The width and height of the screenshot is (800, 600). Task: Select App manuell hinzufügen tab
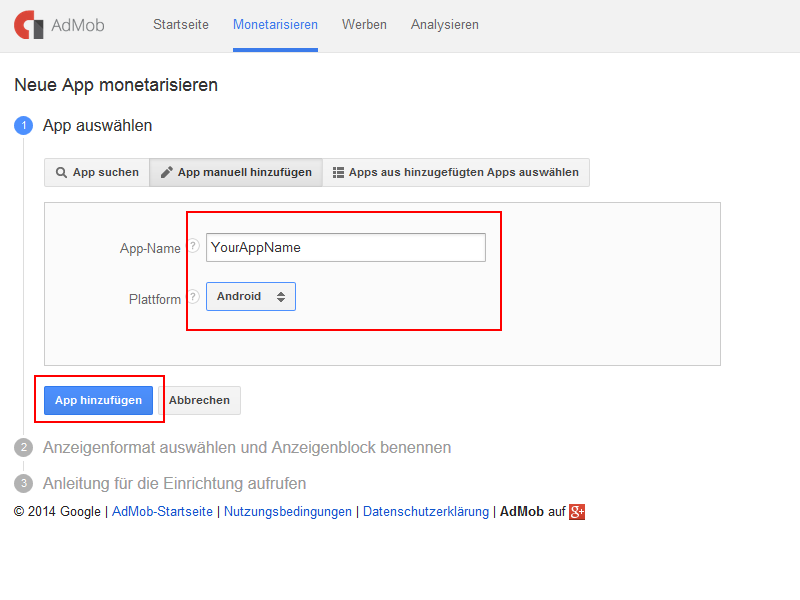[236, 172]
